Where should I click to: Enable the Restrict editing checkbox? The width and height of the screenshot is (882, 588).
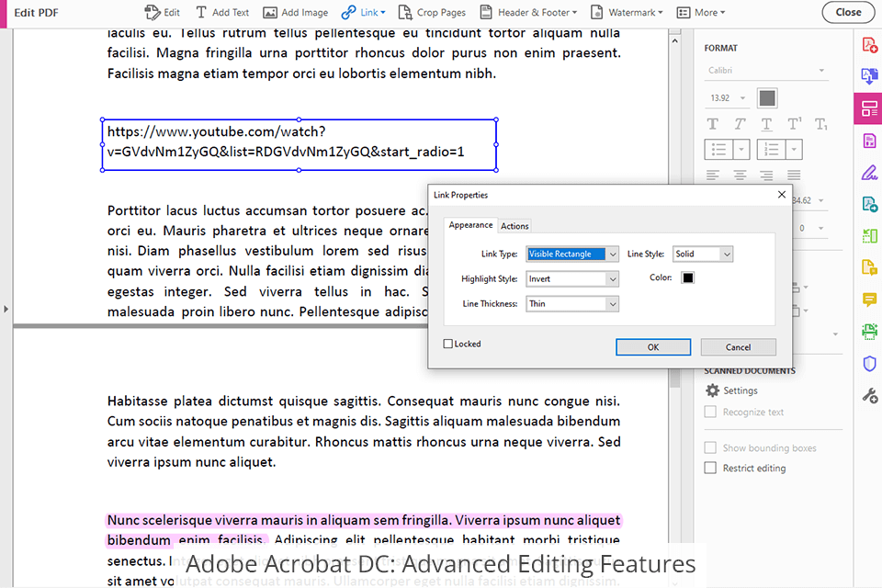[x=710, y=469]
